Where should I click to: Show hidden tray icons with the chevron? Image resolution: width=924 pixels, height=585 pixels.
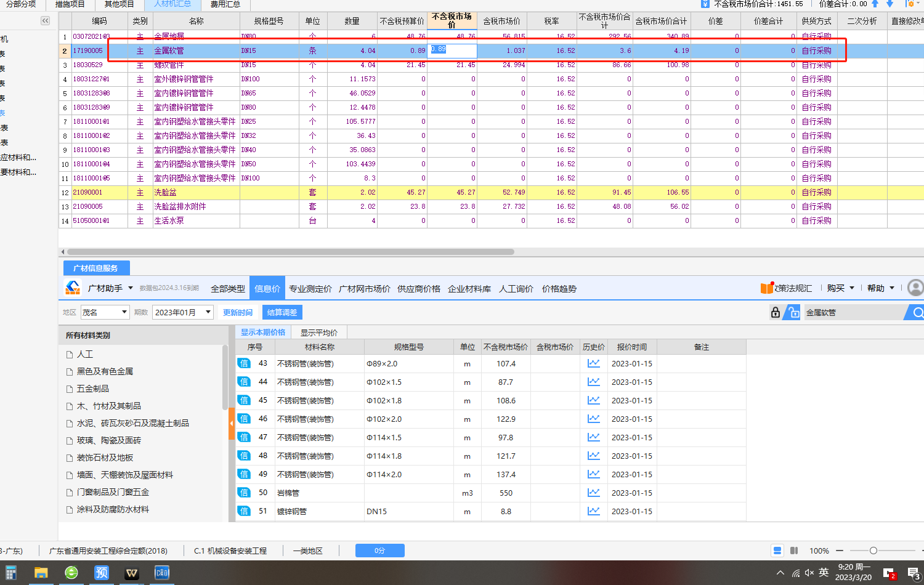pyautogui.click(x=780, y=573)
